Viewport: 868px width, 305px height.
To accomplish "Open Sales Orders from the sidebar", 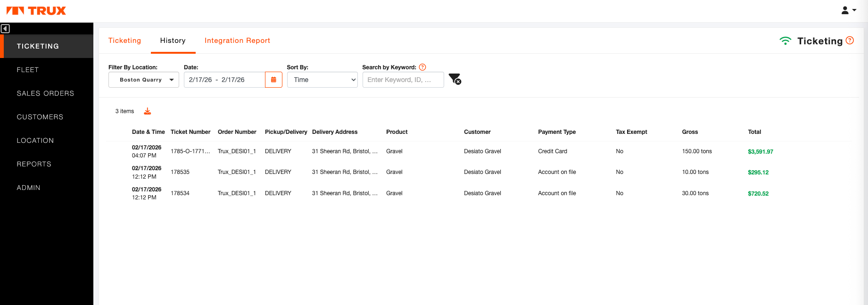I will tap(45, 93).
